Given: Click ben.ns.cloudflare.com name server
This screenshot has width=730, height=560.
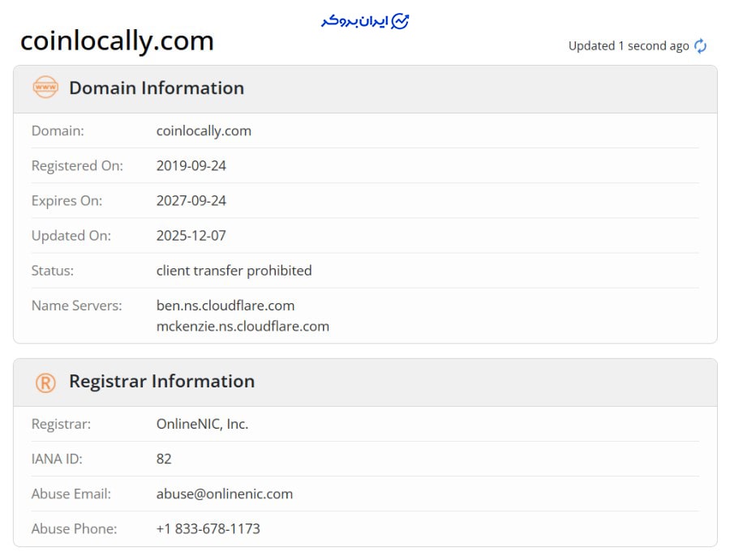Looking at the screenshot, I should [x=225, y=306].
